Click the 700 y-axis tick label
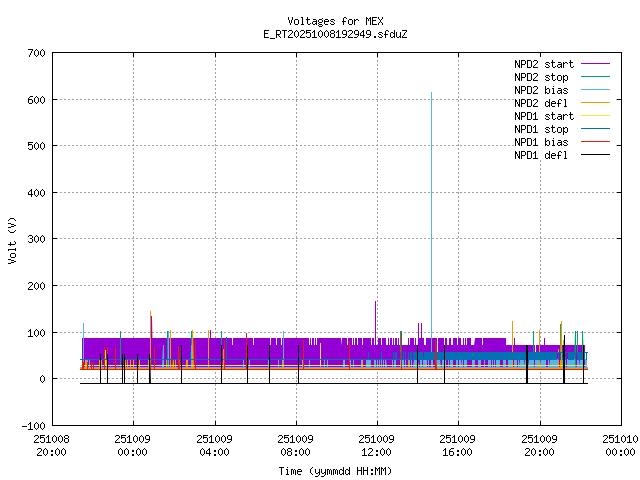 point(35,53)
